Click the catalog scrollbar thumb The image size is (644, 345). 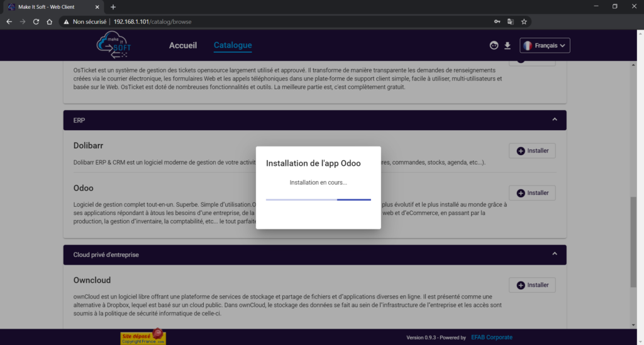(x=633, y=242)
